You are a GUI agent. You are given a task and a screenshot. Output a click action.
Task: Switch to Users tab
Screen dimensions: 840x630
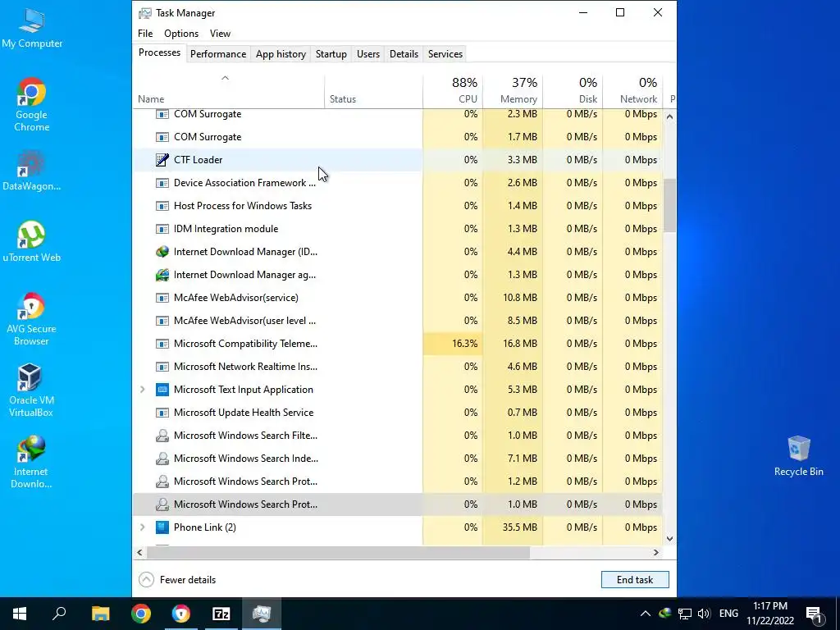368,54
